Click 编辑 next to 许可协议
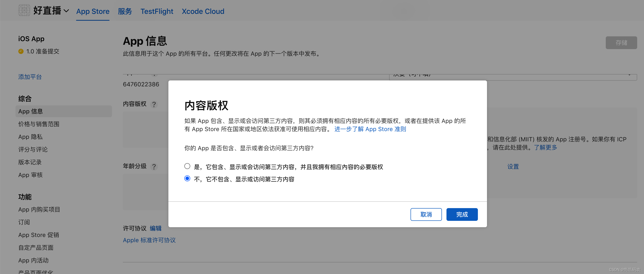This screenshot has height=274, width=644. 155,228
